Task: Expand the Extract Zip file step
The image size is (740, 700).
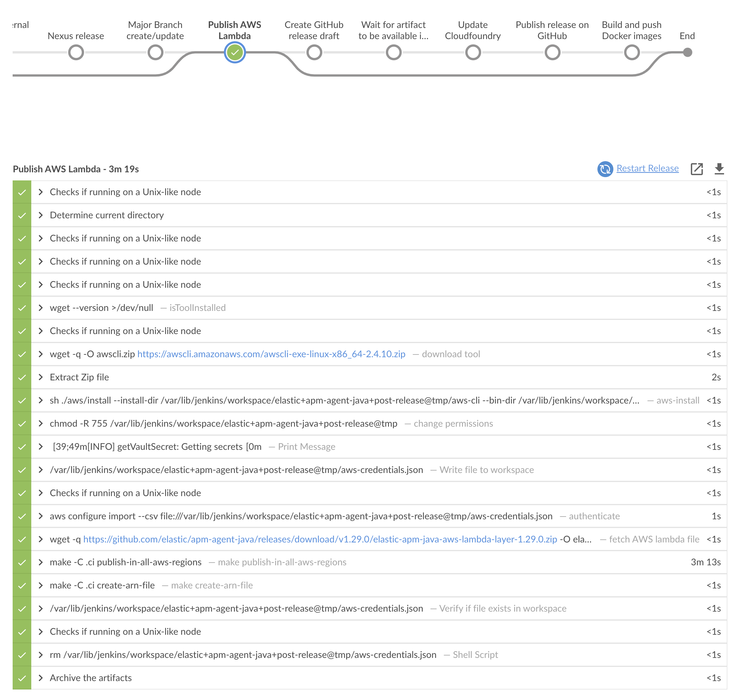Action: [41, 377]
